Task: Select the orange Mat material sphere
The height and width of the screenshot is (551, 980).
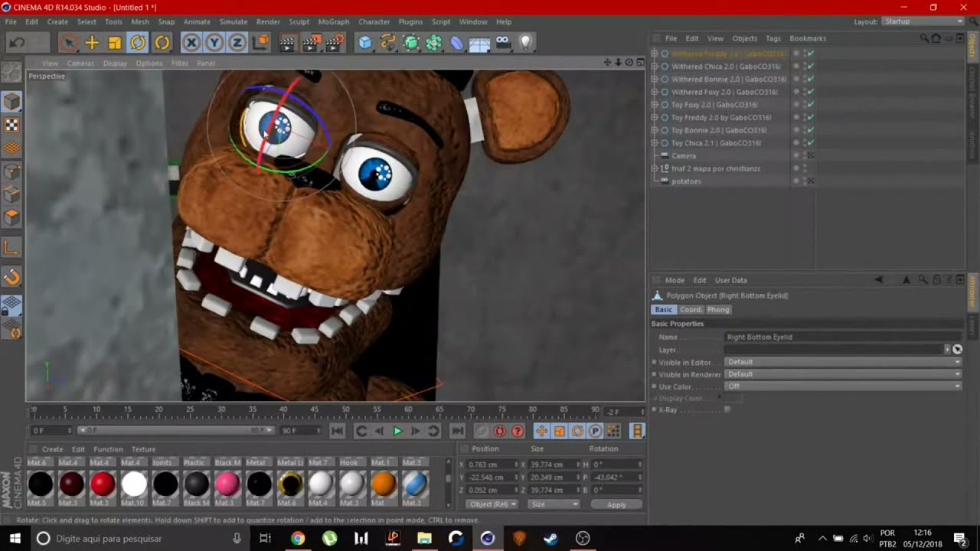Action: 384,484
